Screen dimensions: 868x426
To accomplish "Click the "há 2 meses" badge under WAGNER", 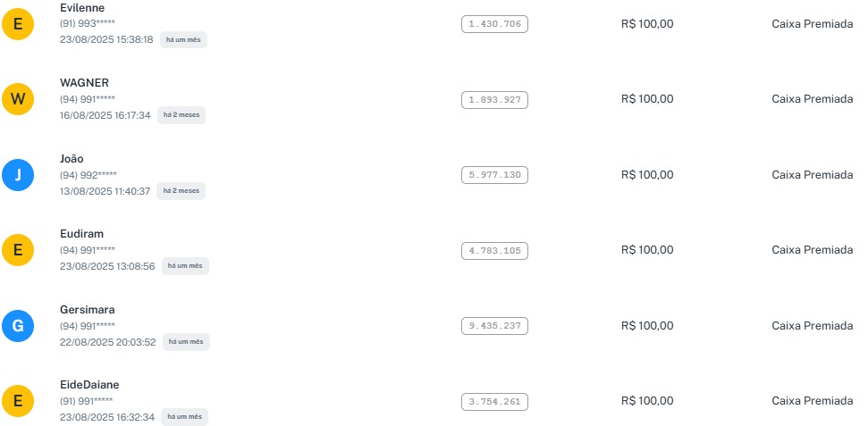I will [x=181, y=115].
